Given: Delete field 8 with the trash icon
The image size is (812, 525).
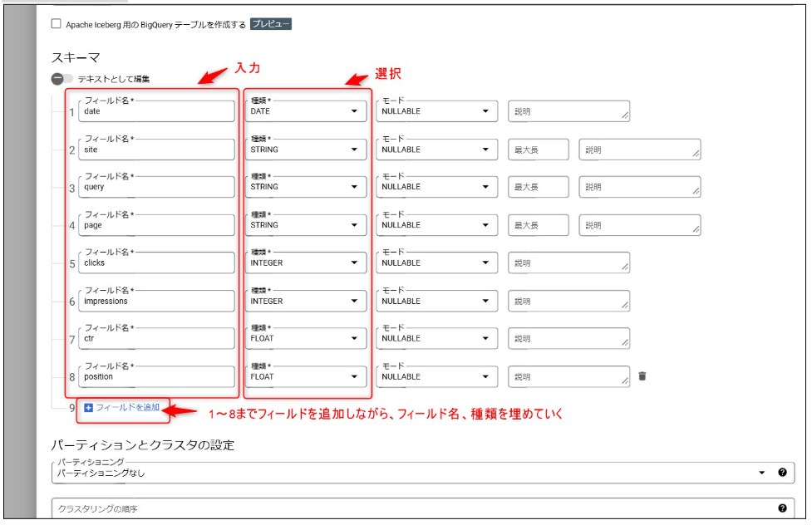Looking at the screenshot, I should point(642,376).
